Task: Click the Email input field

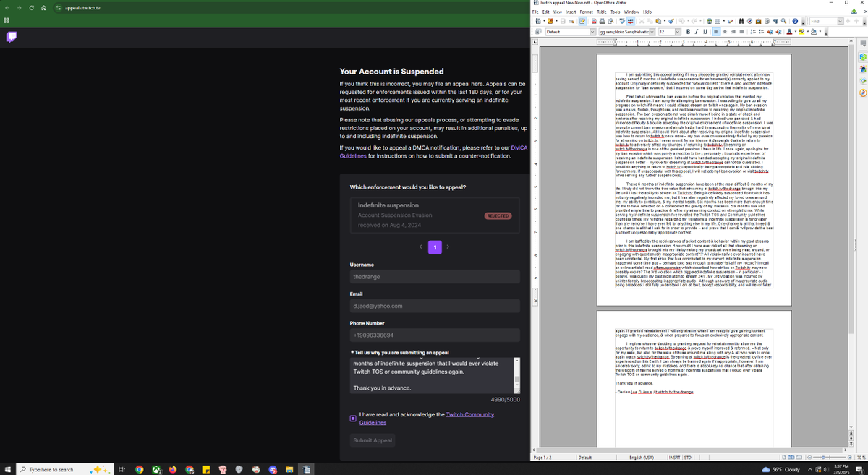Action: tap(435, 306)
